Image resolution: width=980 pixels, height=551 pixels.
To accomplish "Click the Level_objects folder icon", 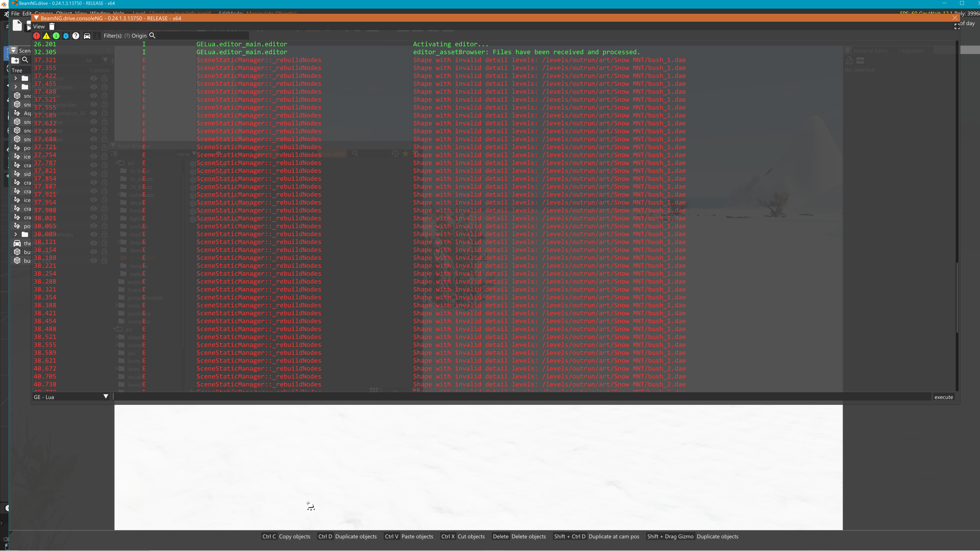I will (x=25, y=78).
